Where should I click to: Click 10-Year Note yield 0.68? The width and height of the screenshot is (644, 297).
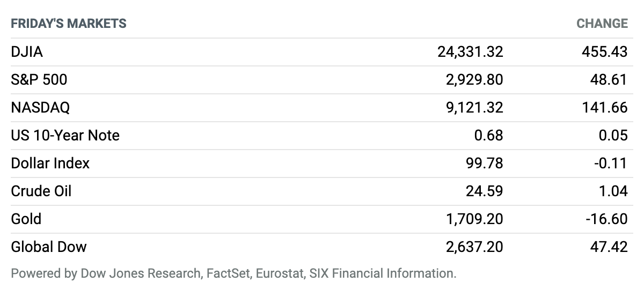point(489,136)
